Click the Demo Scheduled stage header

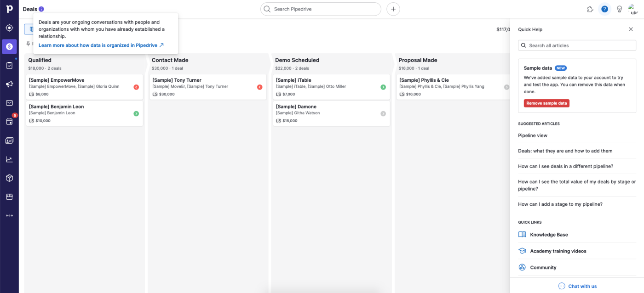[x=297, y=60]
